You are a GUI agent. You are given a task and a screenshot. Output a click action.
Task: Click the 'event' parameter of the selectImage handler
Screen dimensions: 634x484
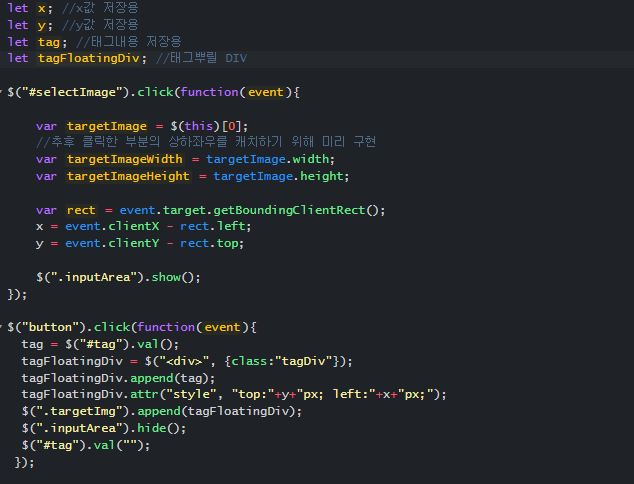pos(266,92)
